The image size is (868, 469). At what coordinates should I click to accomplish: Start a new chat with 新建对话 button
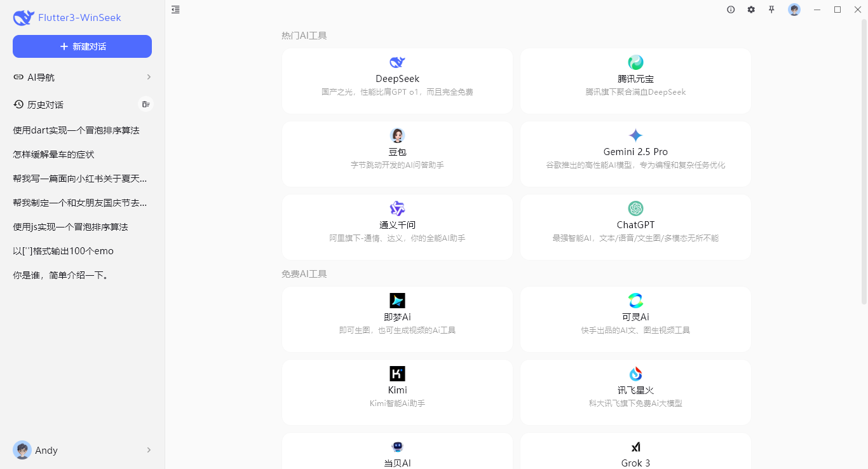82,46
